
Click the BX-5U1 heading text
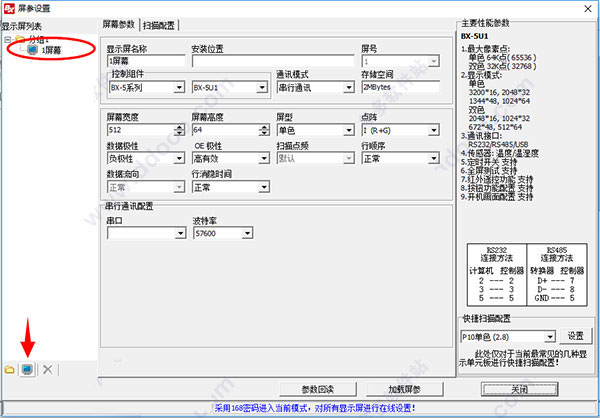(x=474, y=37)
